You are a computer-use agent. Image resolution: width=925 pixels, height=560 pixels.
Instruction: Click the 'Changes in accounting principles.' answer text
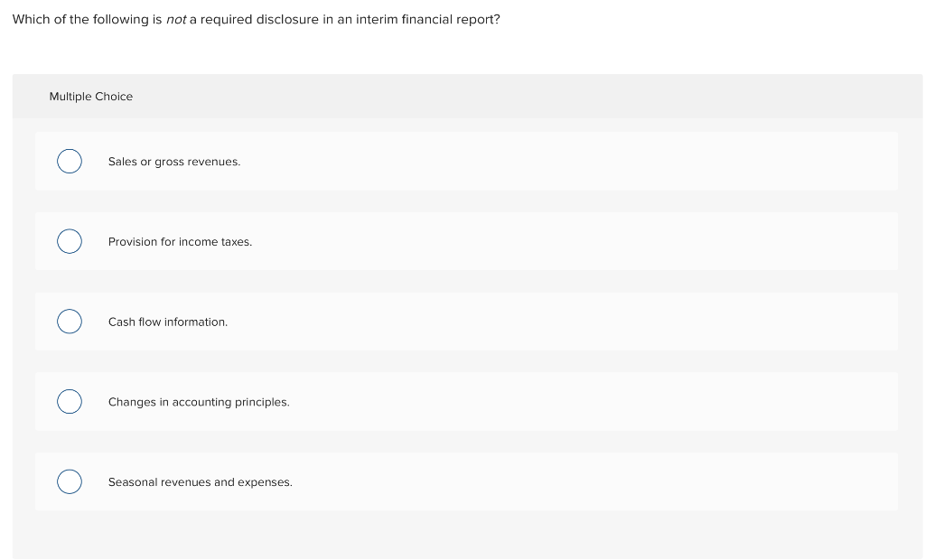199,403
